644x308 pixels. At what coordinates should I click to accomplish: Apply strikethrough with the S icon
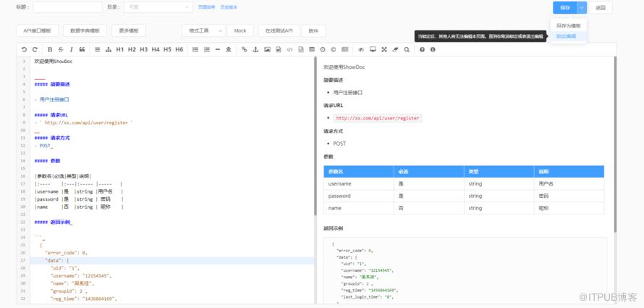60,49
